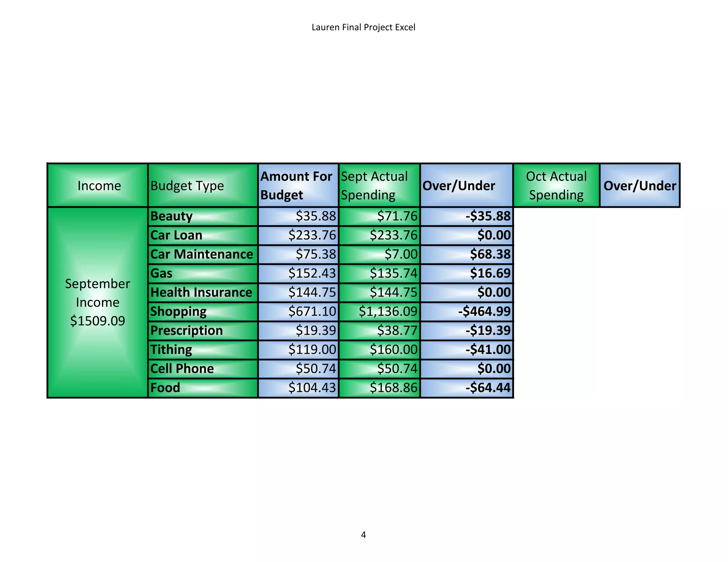
Task: Click the 'Sept Actual Spending' column header
Action: pyautogui.click(x=380, y=185)
